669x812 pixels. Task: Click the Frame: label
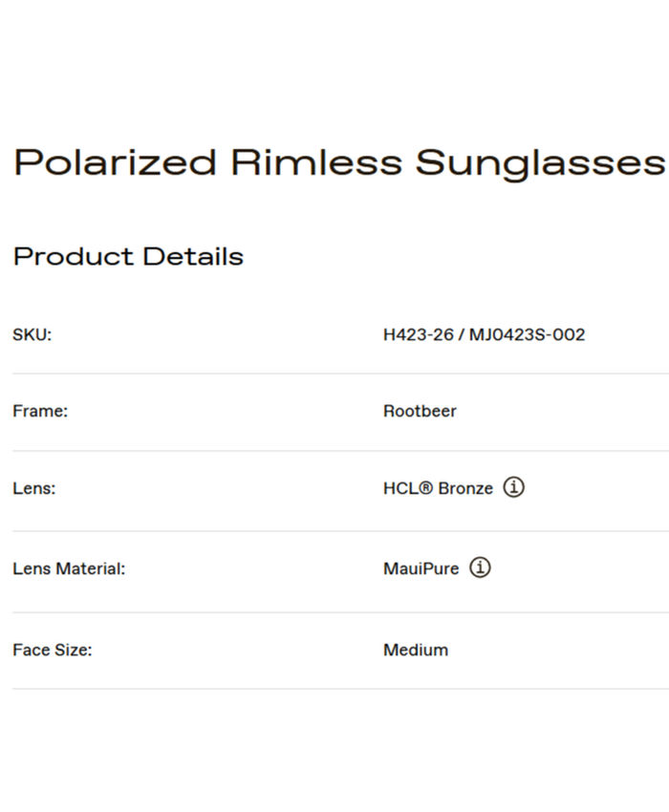point(40,411)
